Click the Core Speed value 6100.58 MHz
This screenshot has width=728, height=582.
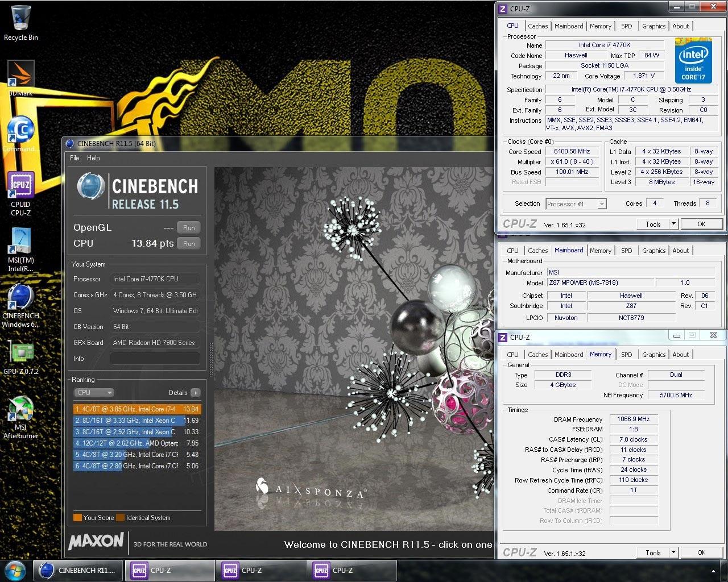pyautogui.click(x=572, y=152)
